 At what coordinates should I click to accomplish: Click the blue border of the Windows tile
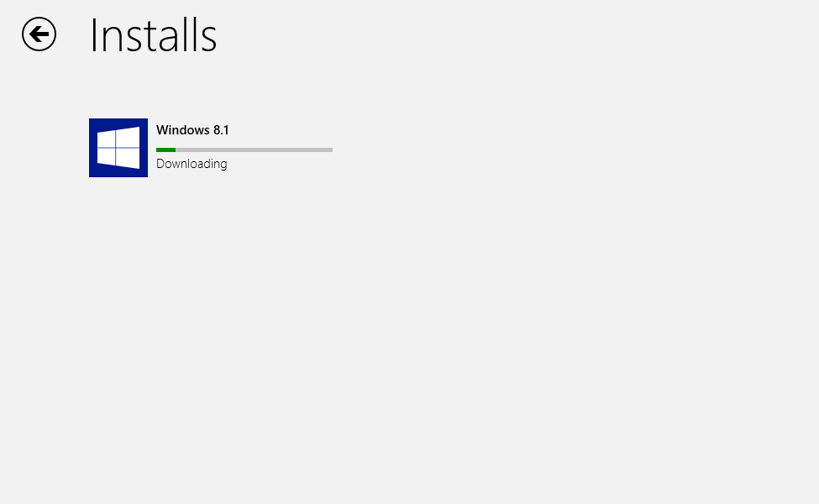coord(92,148)
